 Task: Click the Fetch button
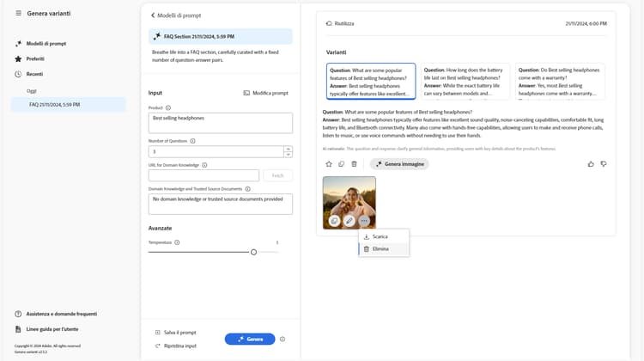277,175
